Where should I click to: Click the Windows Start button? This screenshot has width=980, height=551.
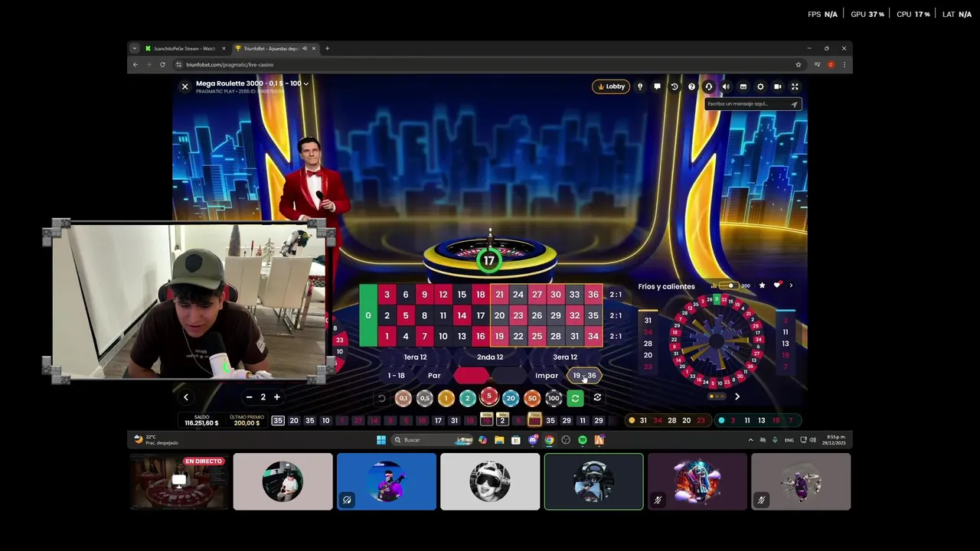[x=381, y=440]
